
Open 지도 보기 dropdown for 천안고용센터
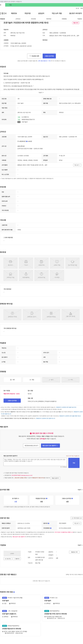tap(77, 523)
